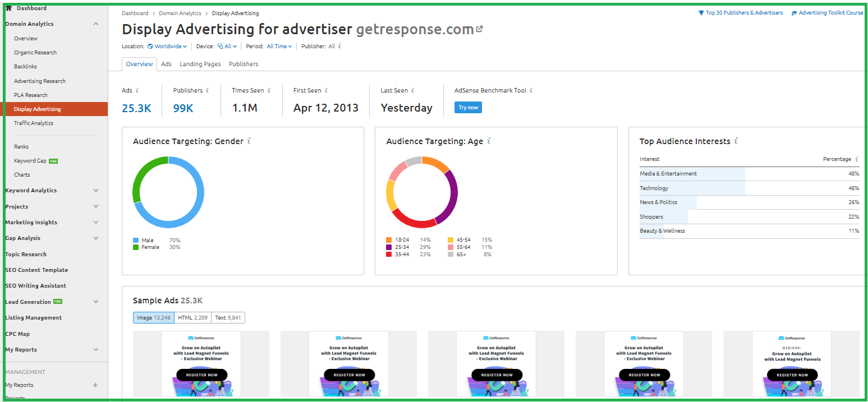
Task: Click the blue Male legend swatch
Action: coord(136,241)
